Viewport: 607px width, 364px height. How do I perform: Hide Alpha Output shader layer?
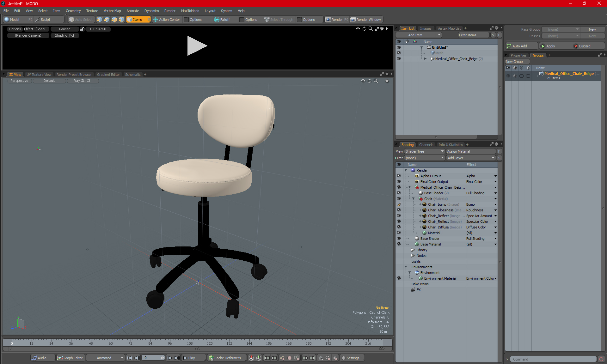click(399, 176)
